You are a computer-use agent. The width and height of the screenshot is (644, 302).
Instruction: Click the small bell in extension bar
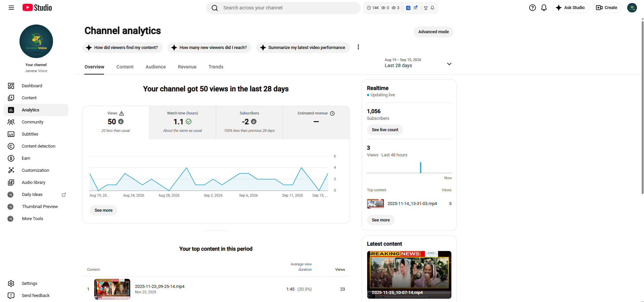(x=433, y=8)
